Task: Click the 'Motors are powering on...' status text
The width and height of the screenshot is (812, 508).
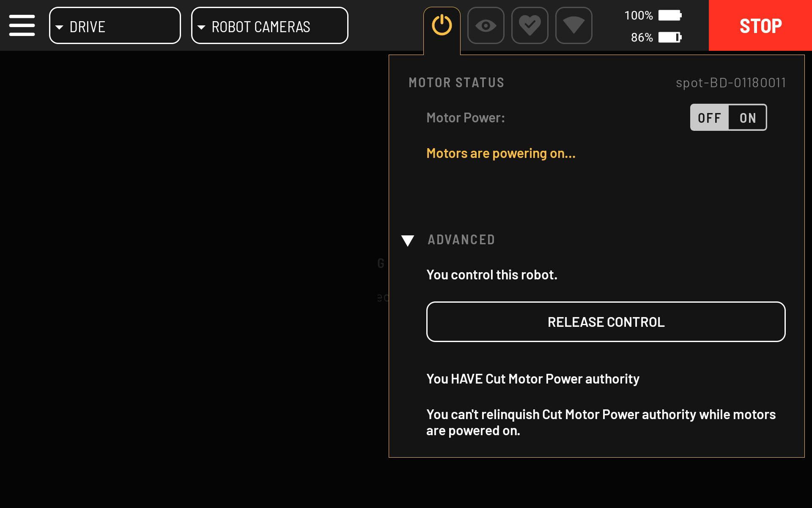Action: click(x=501, y=153)
